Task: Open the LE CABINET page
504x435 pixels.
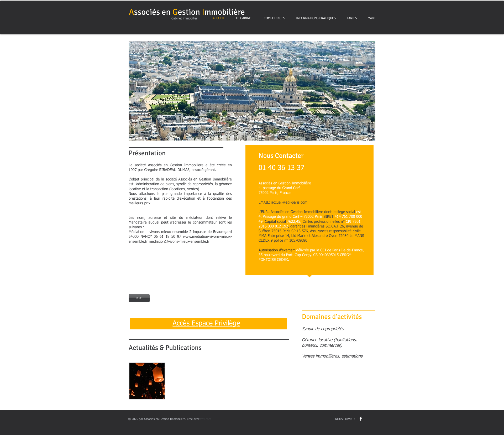Action: pyautogui.click(x=244, y=18)
